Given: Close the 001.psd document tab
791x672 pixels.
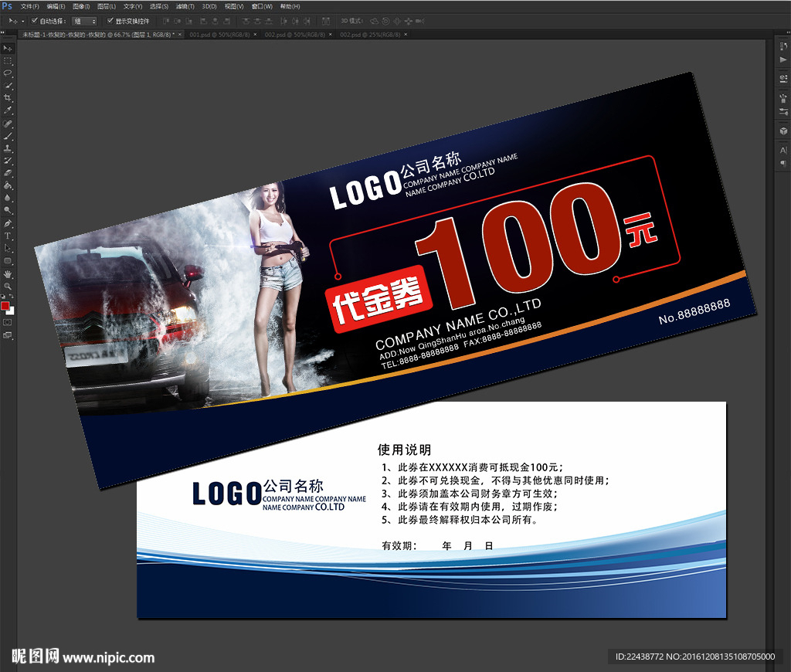Looking at the screenshot, I should click(255, 34).
